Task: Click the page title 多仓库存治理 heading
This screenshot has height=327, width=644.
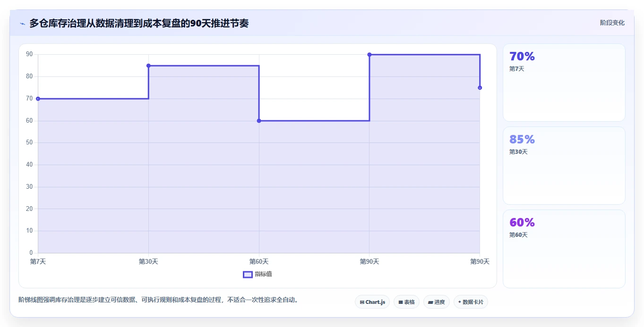Action: pos(139,23)
